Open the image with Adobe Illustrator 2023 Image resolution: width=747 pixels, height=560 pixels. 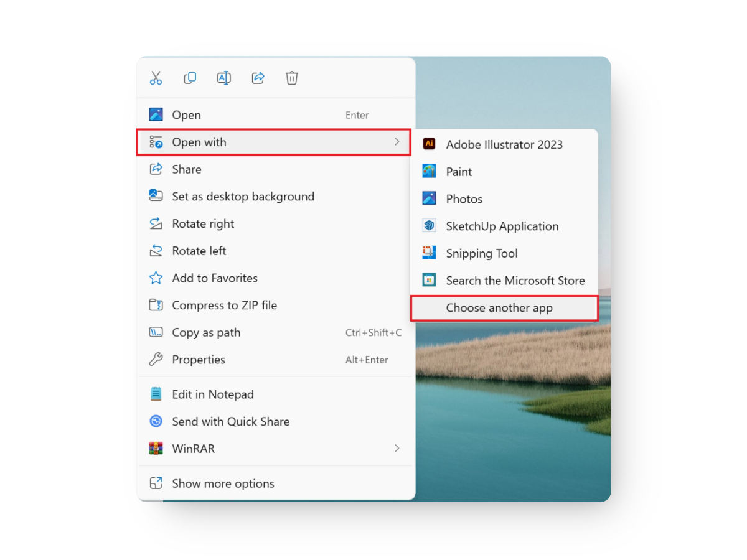[504, 144]
